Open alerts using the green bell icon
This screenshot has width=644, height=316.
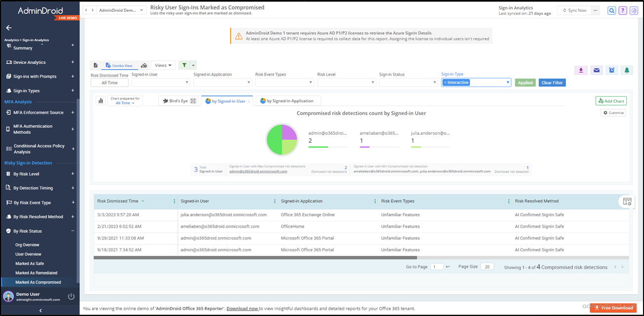click(x=627, y=71)
